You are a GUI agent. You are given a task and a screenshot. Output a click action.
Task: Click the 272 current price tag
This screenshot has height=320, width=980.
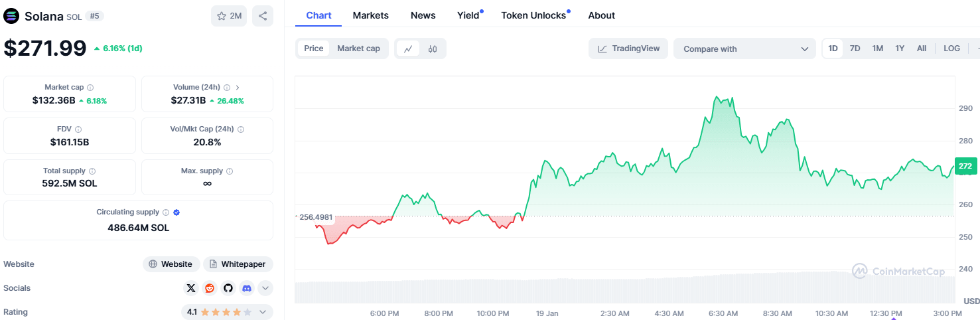coord(965,167)
